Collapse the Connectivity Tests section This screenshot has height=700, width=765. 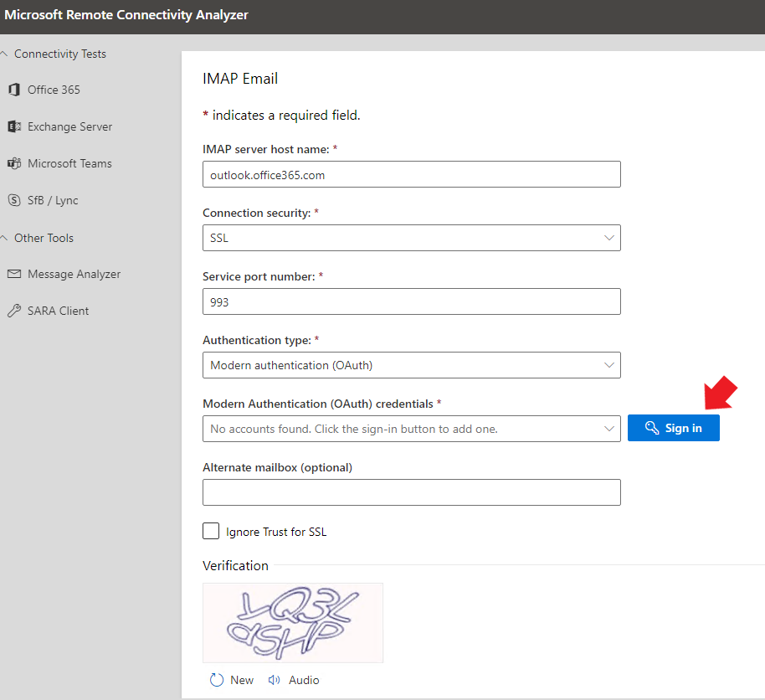click(4, 54)
